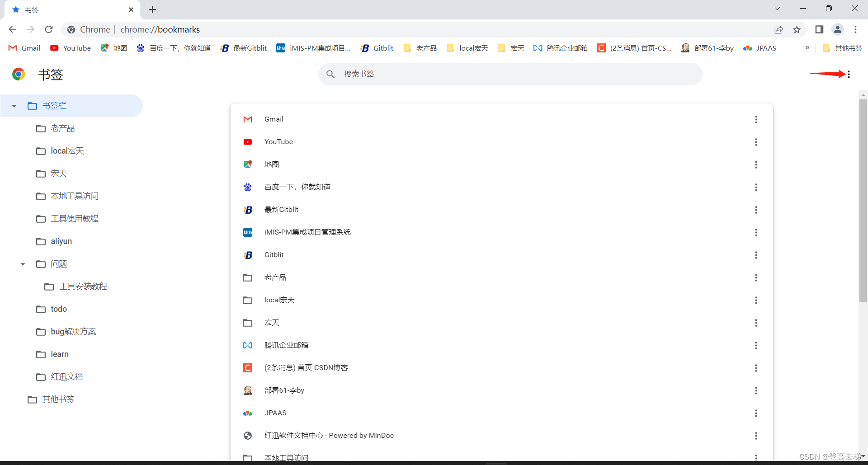
Task: Open more actions for JPAAS bookmark row
Action: pos(756,413)
